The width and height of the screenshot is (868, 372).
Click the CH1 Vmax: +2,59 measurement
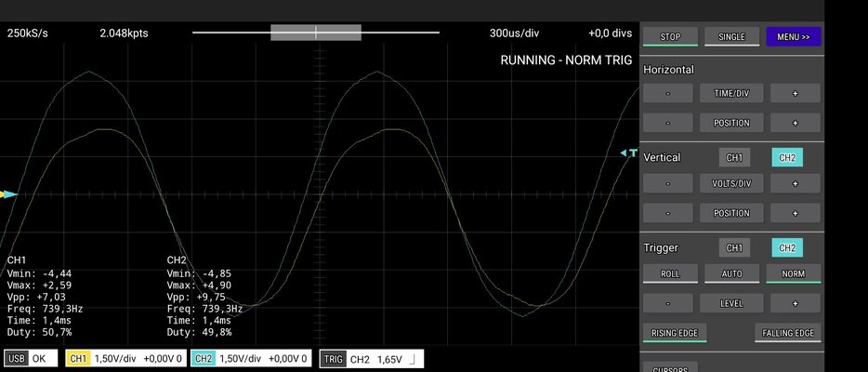(x=39, y=286)
